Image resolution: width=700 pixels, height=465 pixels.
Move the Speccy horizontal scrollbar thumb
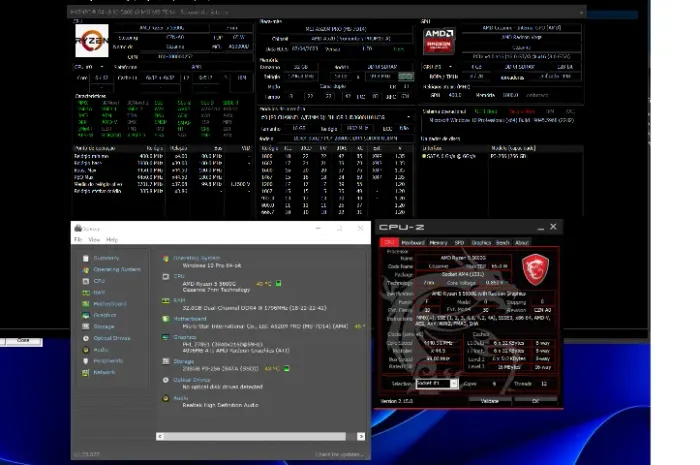255,436
